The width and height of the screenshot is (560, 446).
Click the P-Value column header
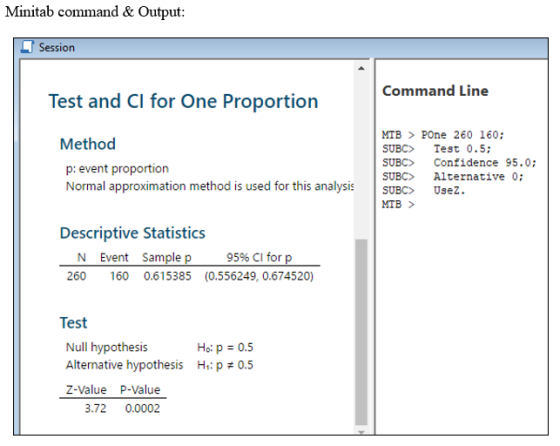[x=140, y=390]
